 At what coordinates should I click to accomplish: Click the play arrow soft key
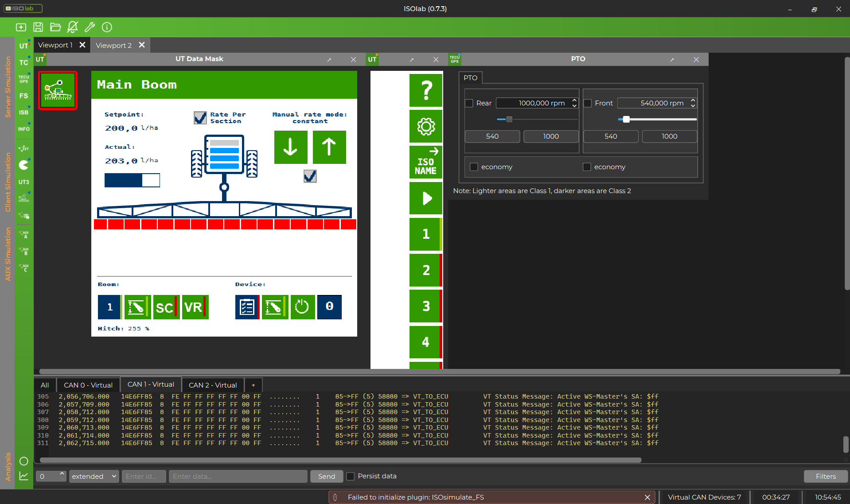[x=426, y=198]
